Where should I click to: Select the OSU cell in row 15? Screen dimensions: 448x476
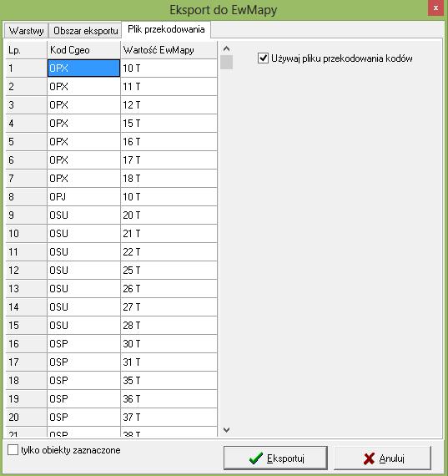pos(83,326)
